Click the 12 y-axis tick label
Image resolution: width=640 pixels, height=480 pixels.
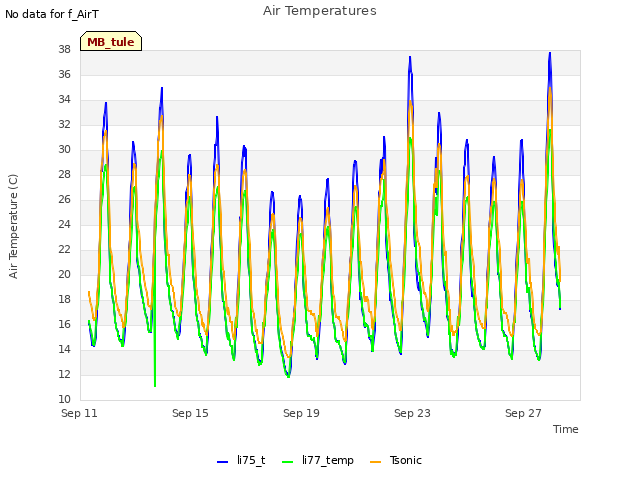64,374
